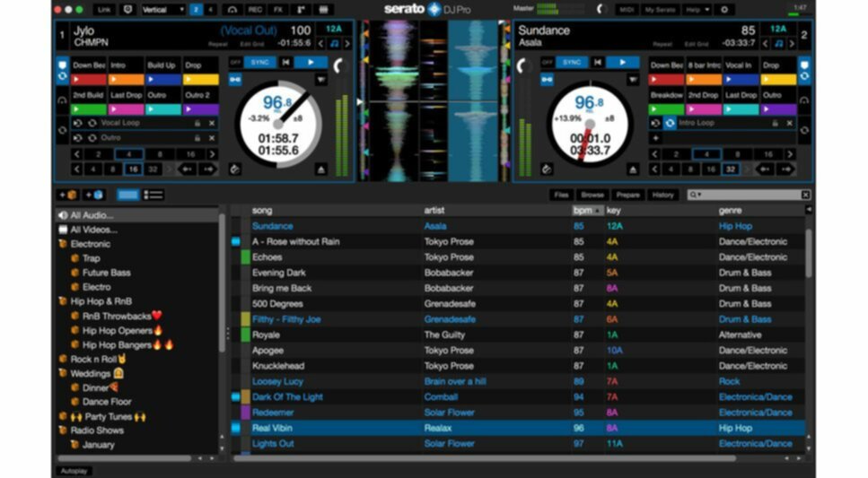Viewport: 868px width, 478px height.
Task: Select 16-beat jump size on deck 1
Action: click(x=133, y=169)
